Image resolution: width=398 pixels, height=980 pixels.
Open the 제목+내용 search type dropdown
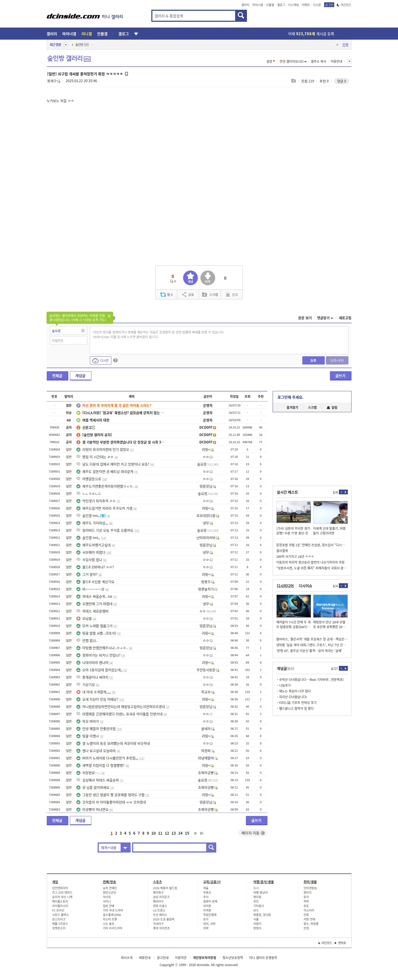(114, 847)
